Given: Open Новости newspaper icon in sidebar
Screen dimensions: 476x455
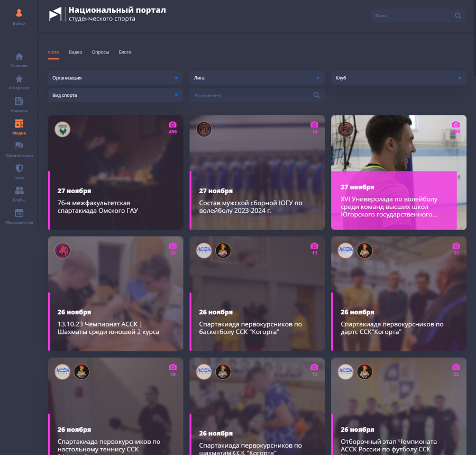Looking at the screenshot, I should click(19, 101).
